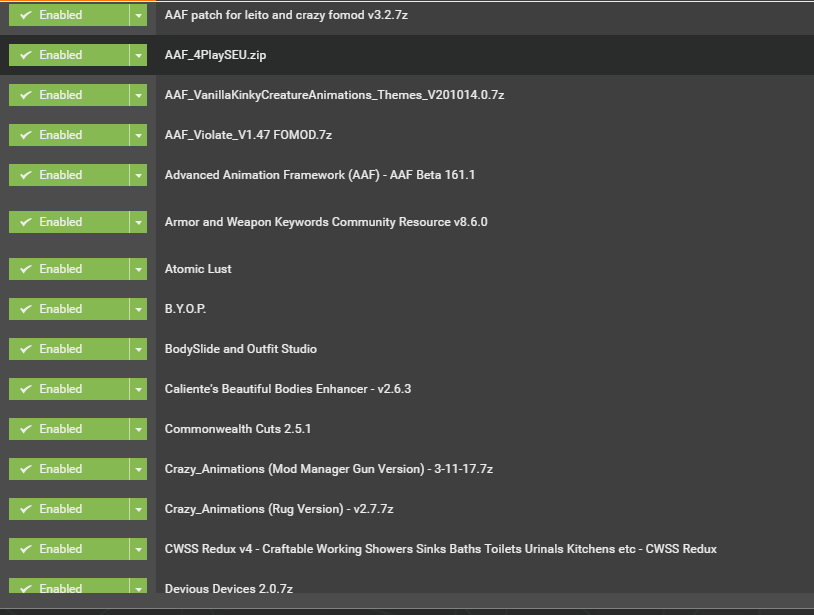
Task: Open dropdown arrow for BodySlide and Outfit Studio
Action: pos(138,349)
